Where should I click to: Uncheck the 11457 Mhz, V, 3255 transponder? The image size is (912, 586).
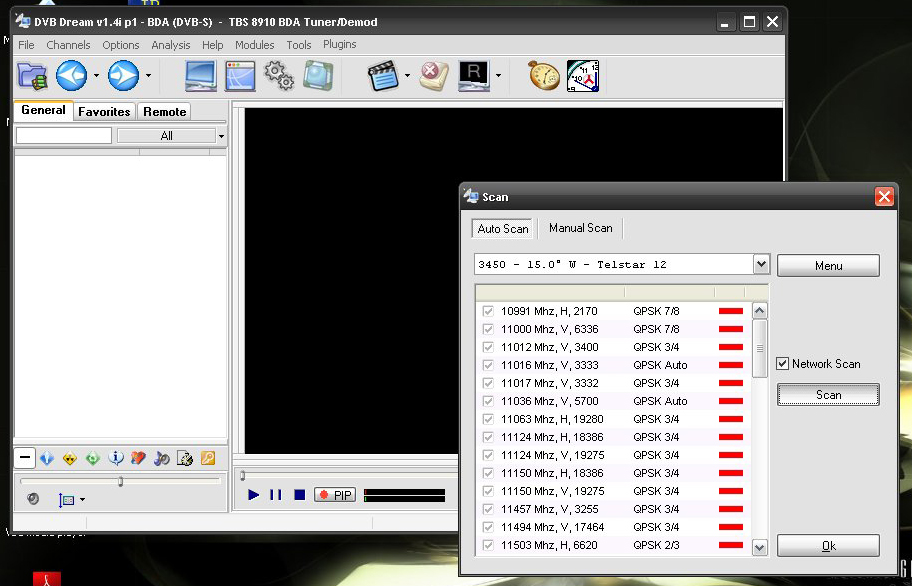coord(488,509)
